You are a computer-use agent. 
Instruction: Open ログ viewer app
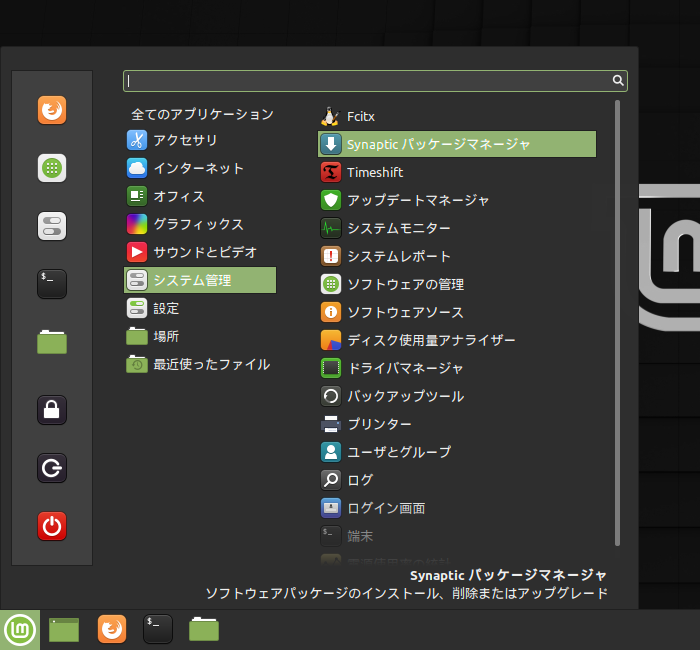(457, 480)
